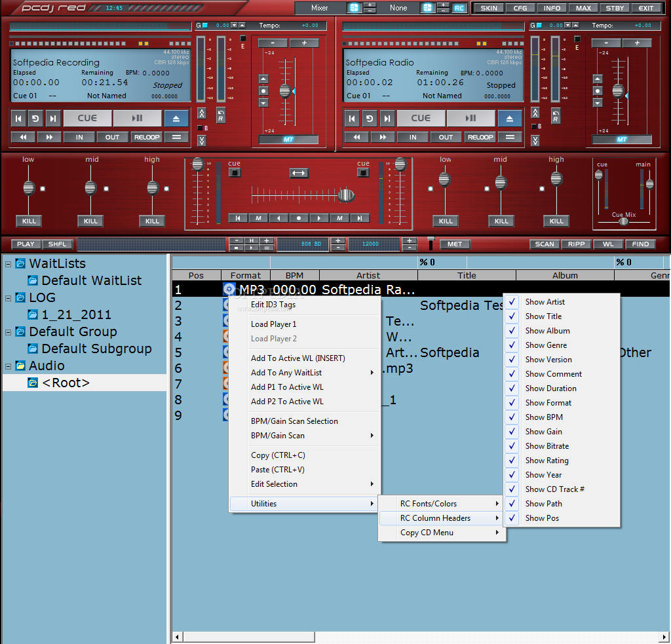671x644 pixels.
Task: Click the crossfader slider handle
Action: 346,195
